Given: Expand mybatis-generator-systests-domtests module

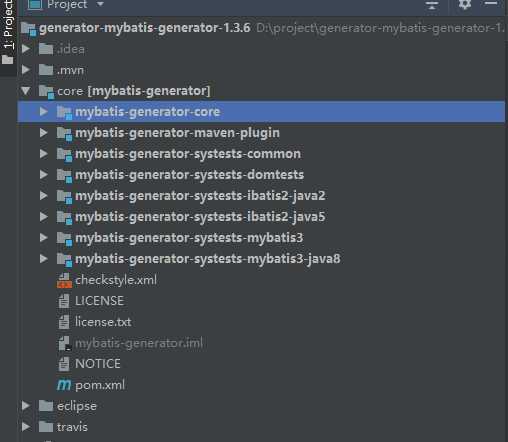Looking at the screenshot, I should tap(44, 174).
